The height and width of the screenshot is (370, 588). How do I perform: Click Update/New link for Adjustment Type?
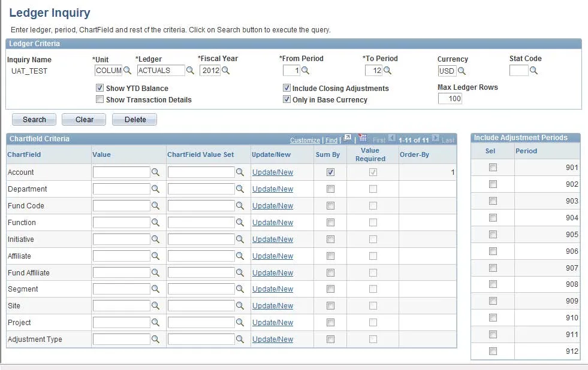pyautogui.click(x=273, y=339)
